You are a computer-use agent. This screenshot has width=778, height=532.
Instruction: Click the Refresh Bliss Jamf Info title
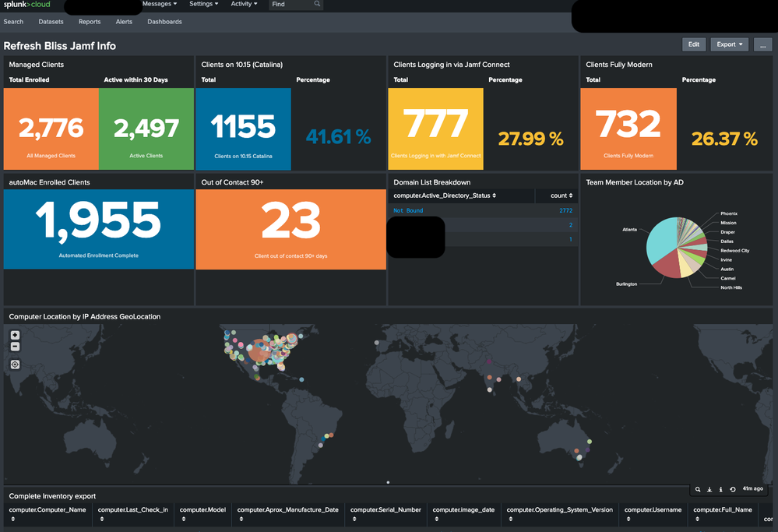tap(59, 46)
